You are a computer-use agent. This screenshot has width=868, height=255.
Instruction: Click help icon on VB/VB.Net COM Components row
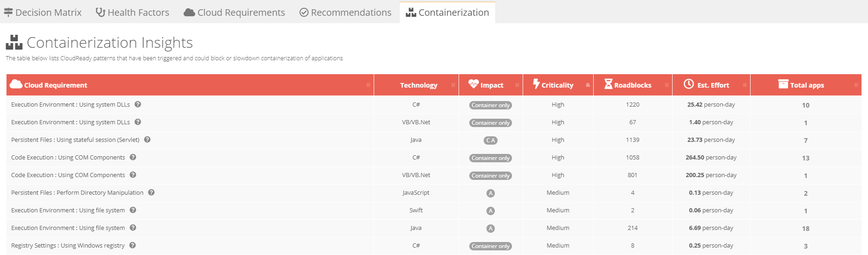click(x=133, y=175)
